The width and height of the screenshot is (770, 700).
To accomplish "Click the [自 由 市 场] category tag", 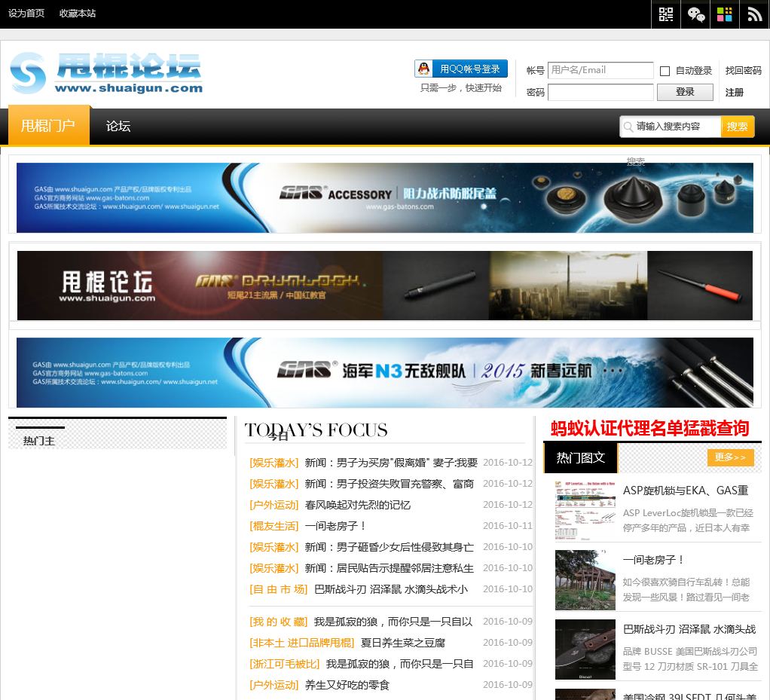I will pyautogui.click(x=279, y=589).
